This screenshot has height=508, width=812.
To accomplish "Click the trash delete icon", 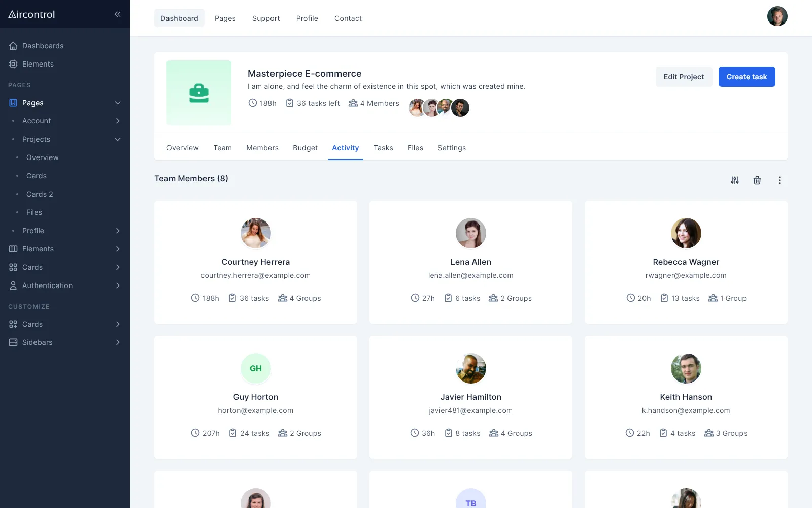I will (x=757, y=180).
